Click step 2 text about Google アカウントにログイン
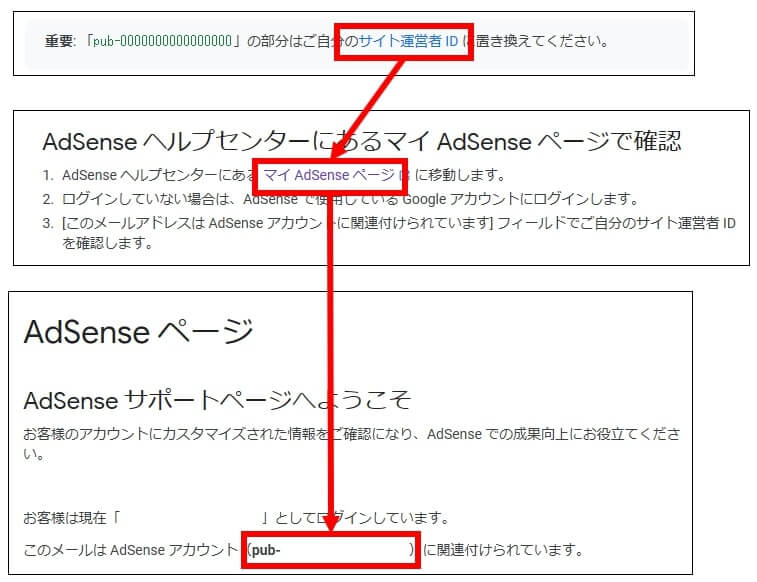This screenshot has width=757, height=582. point(350,199)
